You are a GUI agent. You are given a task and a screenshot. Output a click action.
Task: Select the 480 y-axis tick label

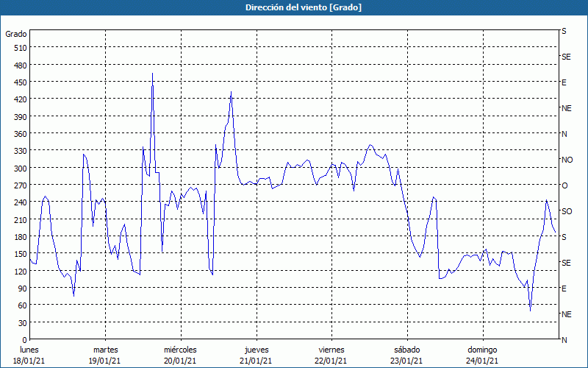pyautogui.click(x=20, y=66)
